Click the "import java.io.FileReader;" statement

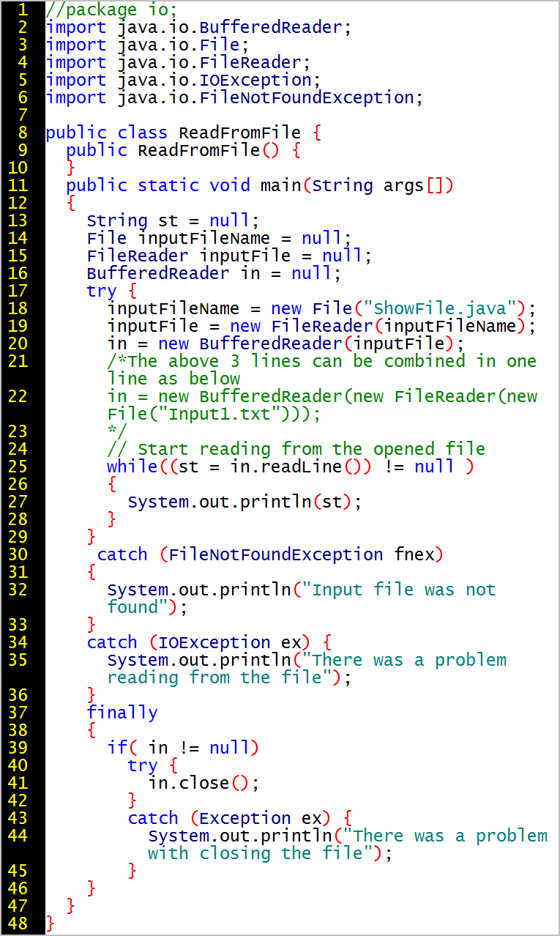tap(178, 63)
